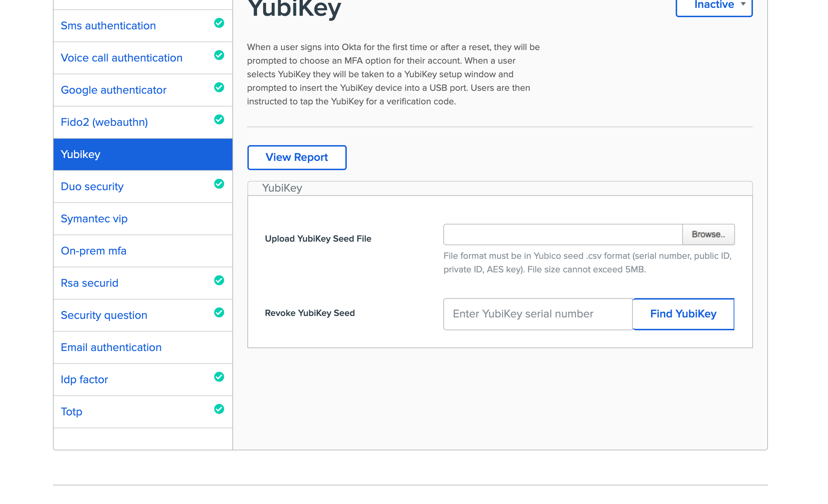The width and height of the screenshot is (828, 504).
Task: Click the check icon next to Totp
Action: (x=218, y=409)
